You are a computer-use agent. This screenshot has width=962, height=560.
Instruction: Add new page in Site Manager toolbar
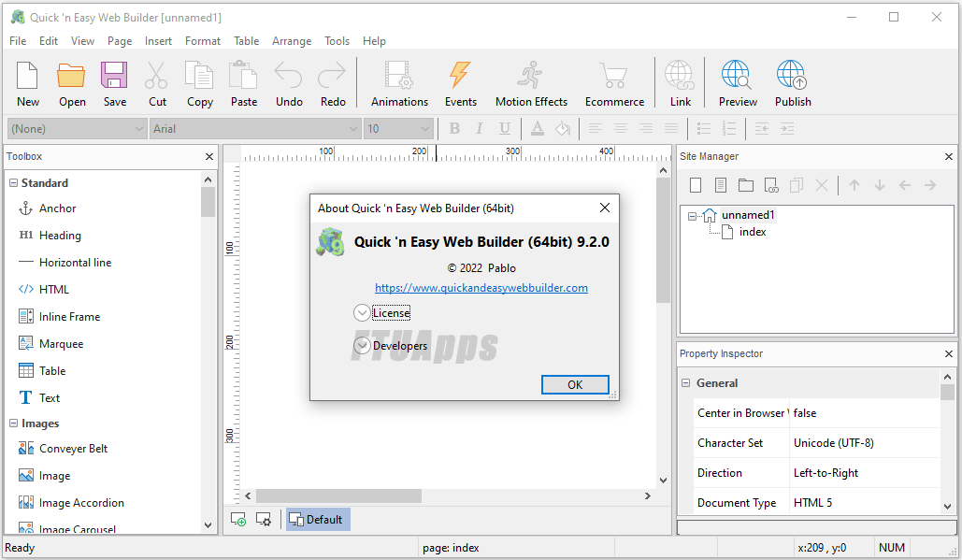pyautogui.click(x=696, y=184)
